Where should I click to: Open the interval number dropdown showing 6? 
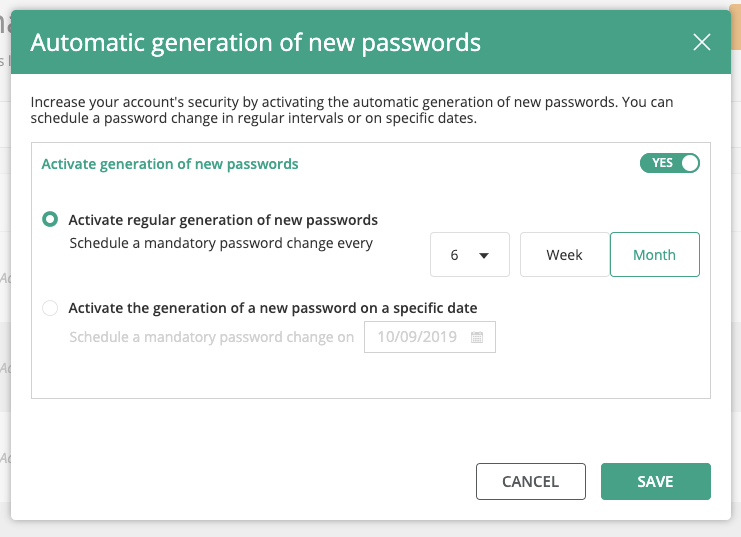[x=470, y=254]
